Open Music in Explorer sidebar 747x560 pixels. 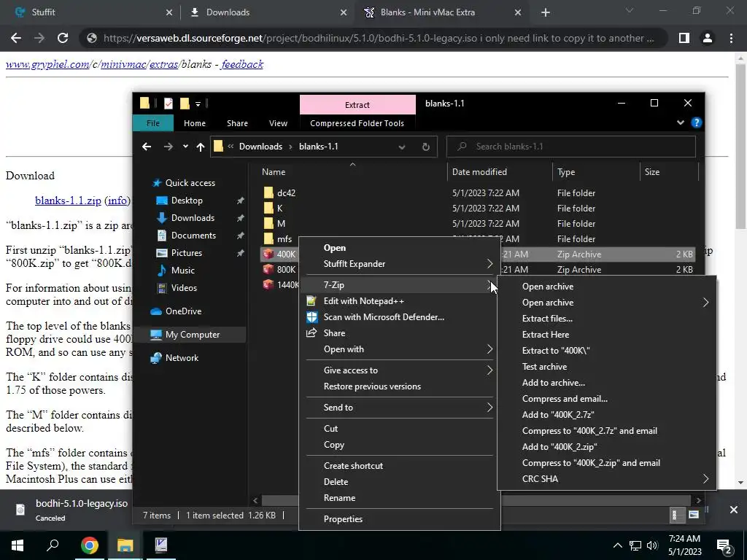(x=182, y=270)
